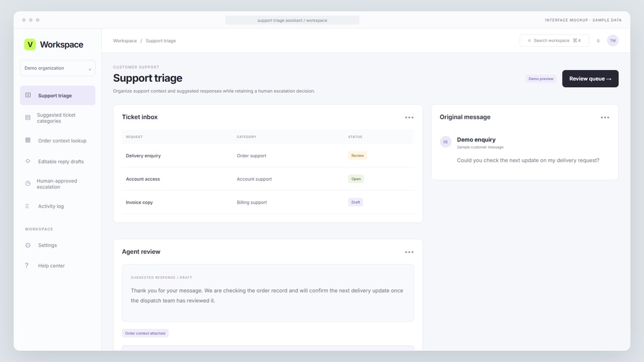Click the Editable reply drafts diamond icon
Screen dimensions: 644x362
28,161
